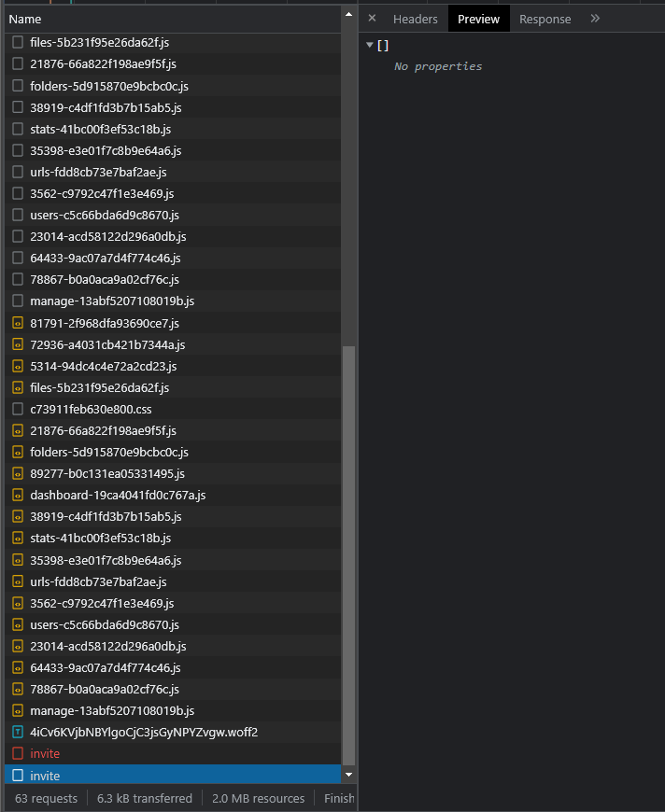Click orange script icon beside 38919-c4df1fd3b7b15ab5.js
Screen dimensions: 665x812
(x=18, y=516)
